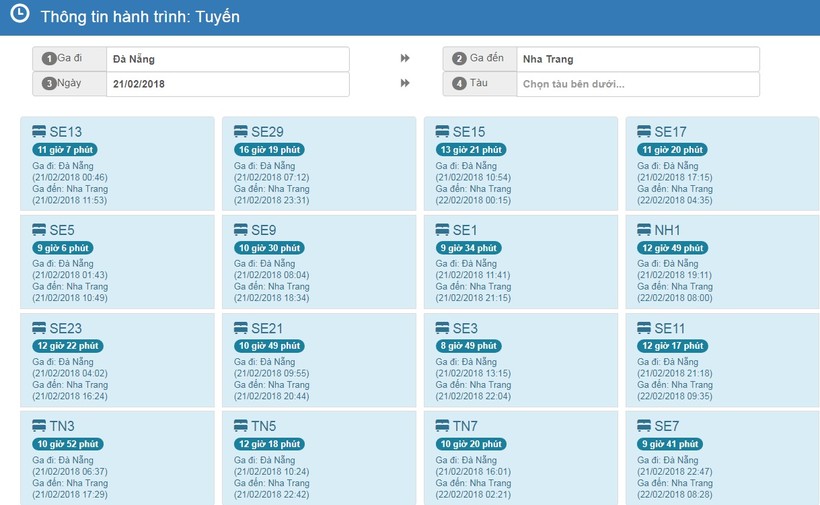Click the train icon beside SE29
Screen dimensions: 820x505
(241, 132)
